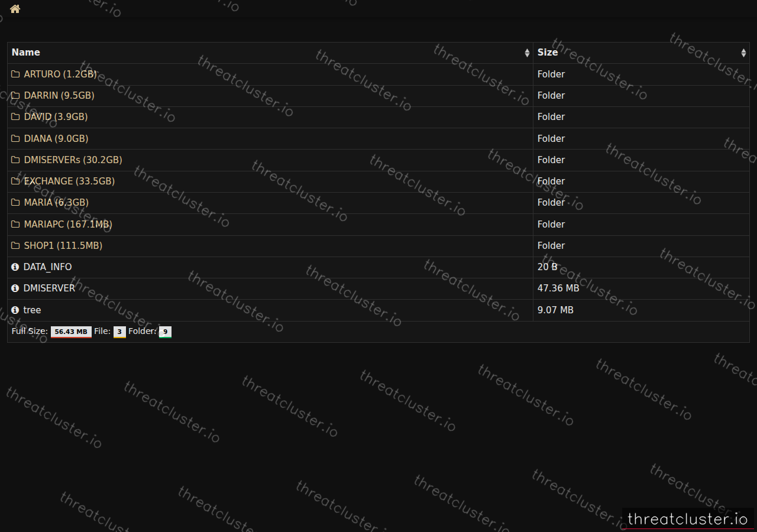This screenshot has width=757, height=532.
Task: Click the folder icon beside DAVID
Action: pos(15,116)
